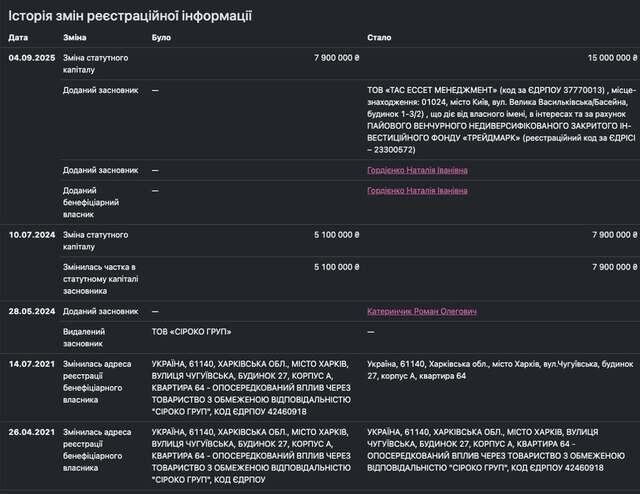Open Гордієнко Наталія Іванівна link in beneficiary owner row
Screen dimensions: 640x494
click(417, 191)
